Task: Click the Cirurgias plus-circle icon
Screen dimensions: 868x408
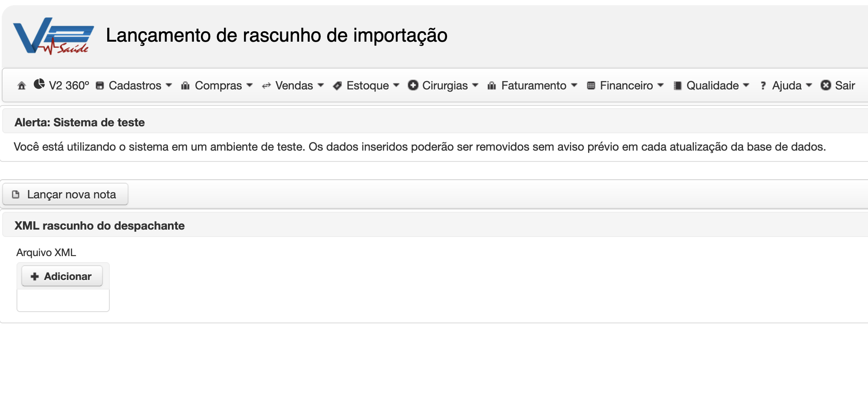Action: click(413, 85)
